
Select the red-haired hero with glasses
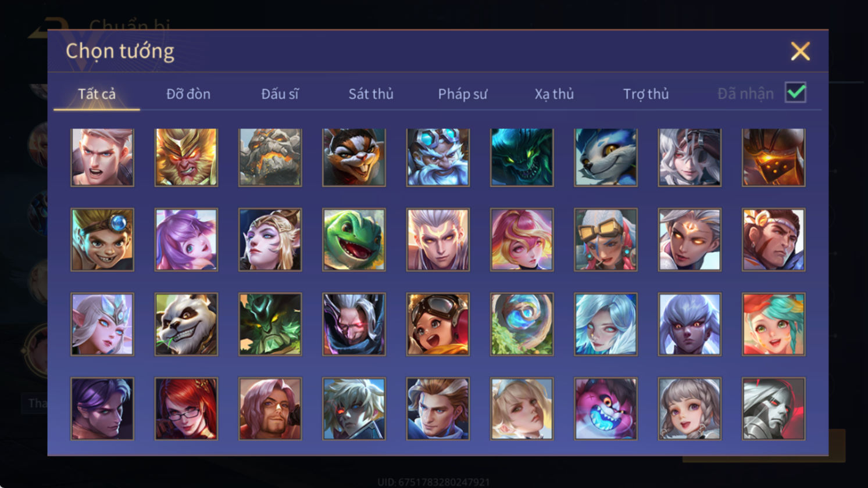pyautogui.click(x=186, y=408)
